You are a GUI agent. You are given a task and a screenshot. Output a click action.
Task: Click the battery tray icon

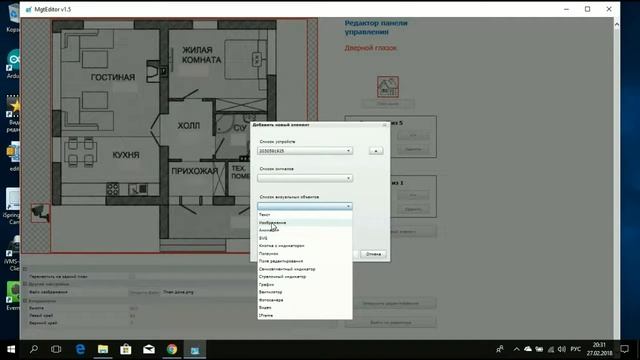click(539, 349)
